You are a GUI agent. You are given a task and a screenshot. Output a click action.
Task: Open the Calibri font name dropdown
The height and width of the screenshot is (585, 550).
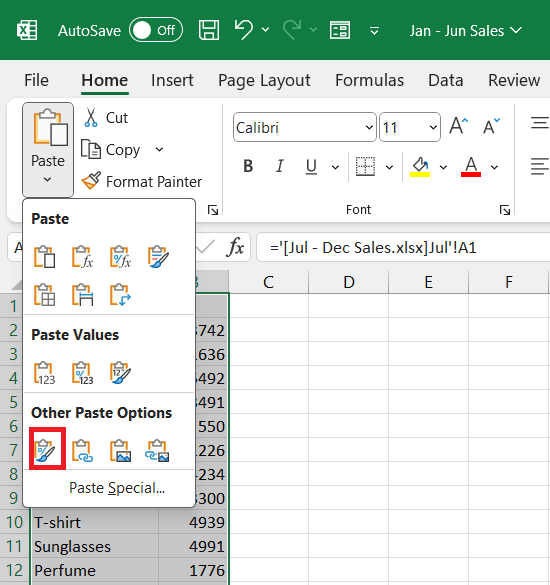[x=369, y=128]
